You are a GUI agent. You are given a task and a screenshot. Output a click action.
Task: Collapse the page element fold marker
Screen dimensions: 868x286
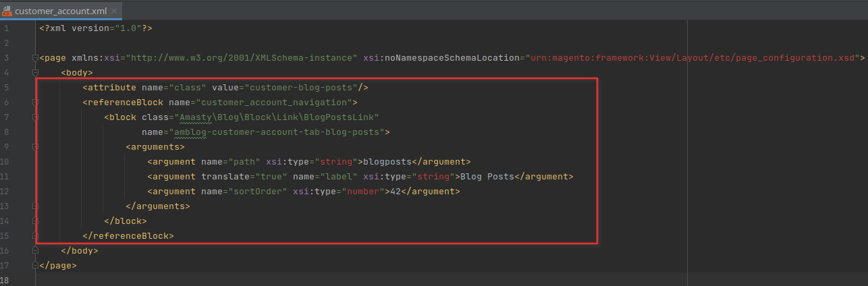(35, 58)
